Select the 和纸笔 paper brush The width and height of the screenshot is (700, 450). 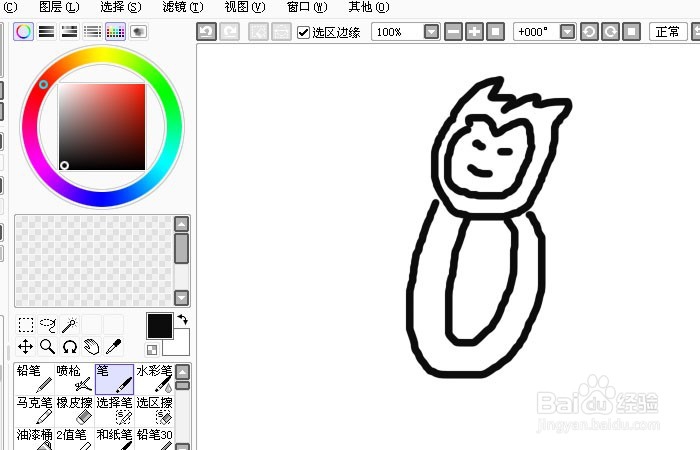click(114, 439)
